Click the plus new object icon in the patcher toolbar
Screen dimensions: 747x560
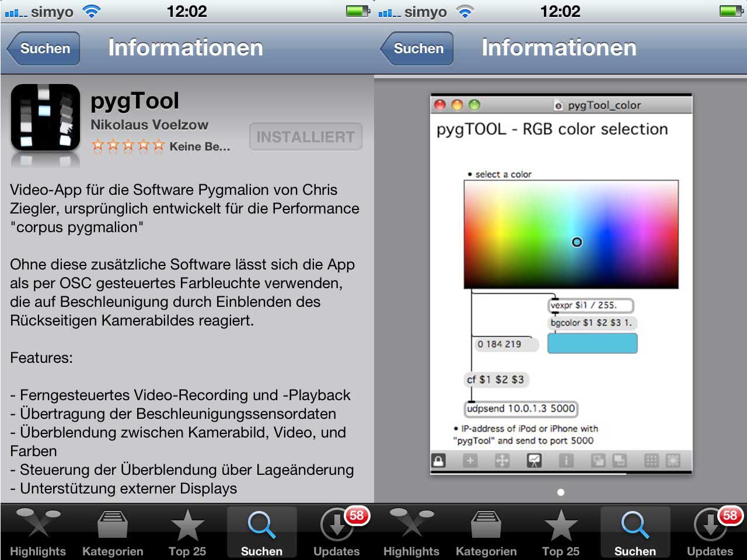coord(470,461)
